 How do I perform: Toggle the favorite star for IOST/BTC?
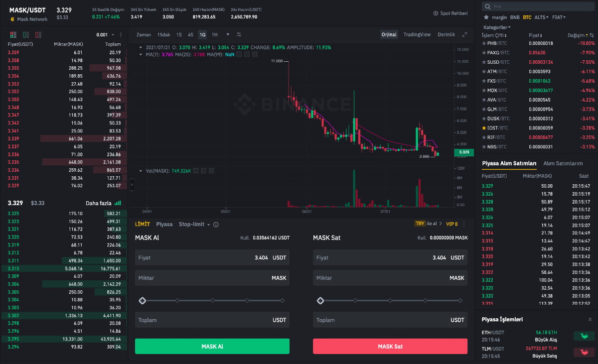tap(484, 128)
